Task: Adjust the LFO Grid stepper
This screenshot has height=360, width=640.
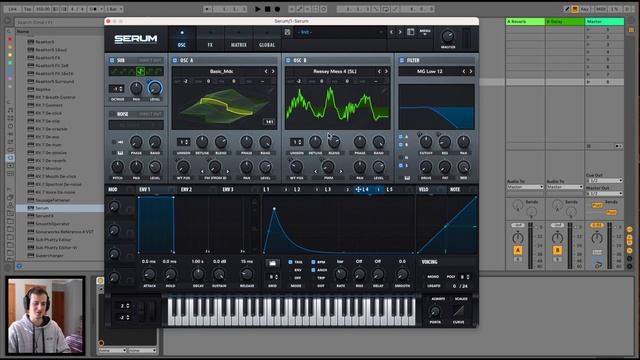Action: pyautogui.click(x=272, y=277)
